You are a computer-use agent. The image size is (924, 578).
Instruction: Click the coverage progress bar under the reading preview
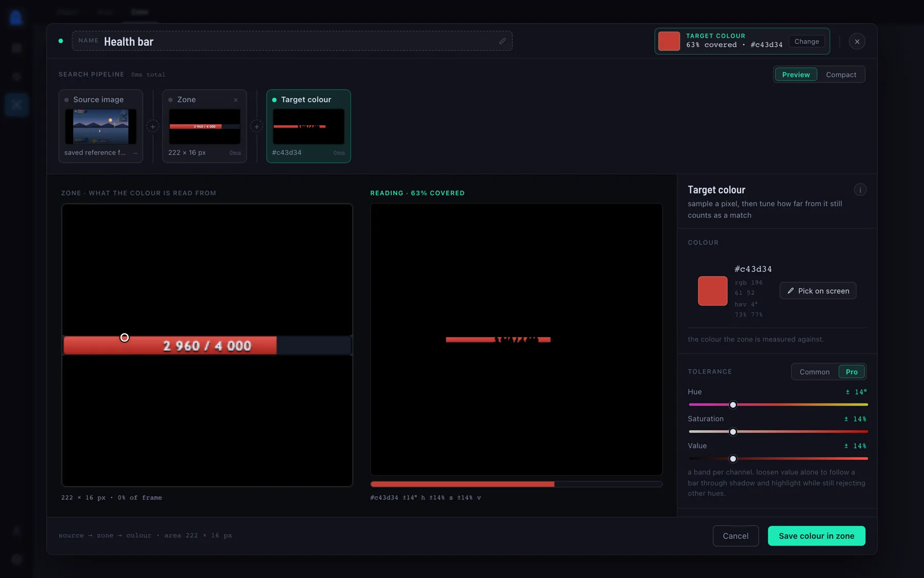516,484
